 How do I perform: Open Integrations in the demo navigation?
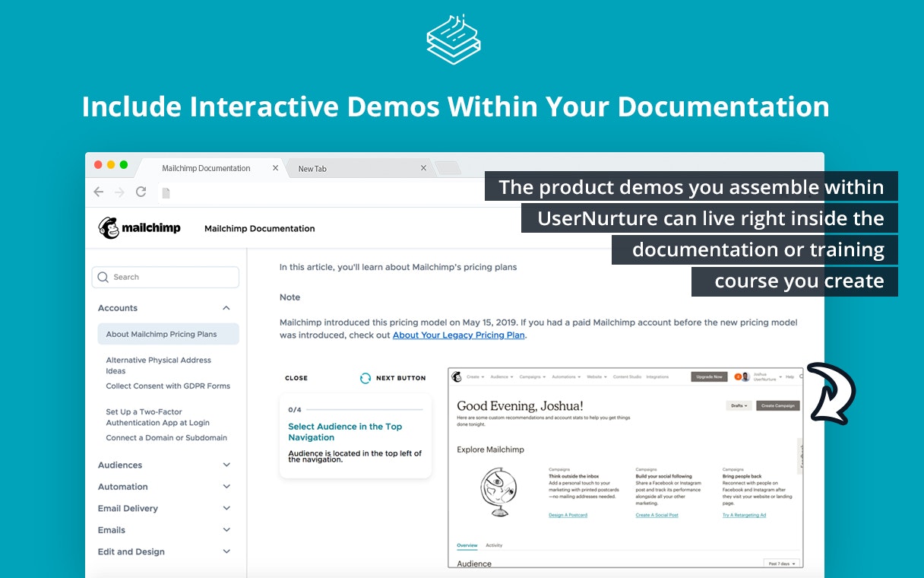tap(657, 376)
